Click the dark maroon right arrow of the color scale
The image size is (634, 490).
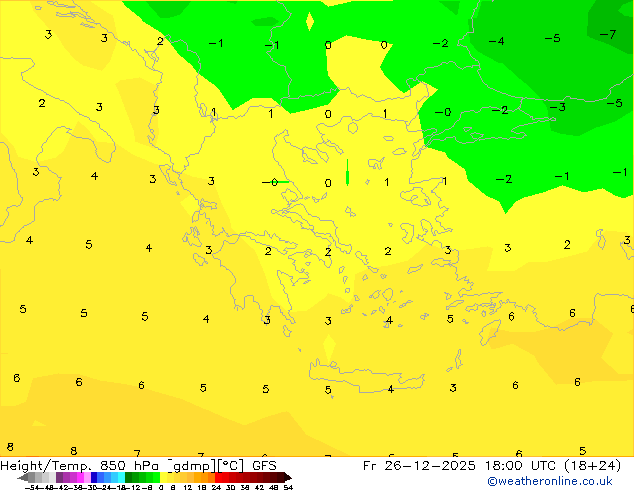point(288,478)
